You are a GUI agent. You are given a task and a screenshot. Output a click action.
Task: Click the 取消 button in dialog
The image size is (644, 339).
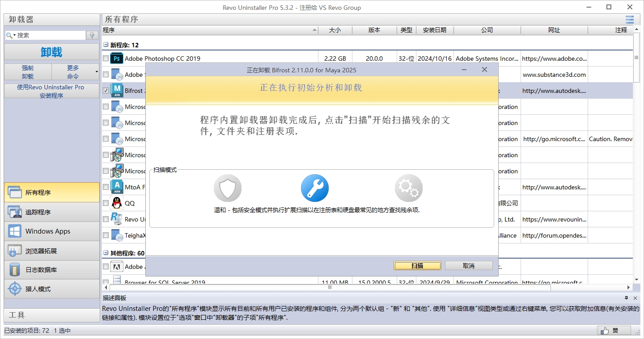click(x=469, y=266)
